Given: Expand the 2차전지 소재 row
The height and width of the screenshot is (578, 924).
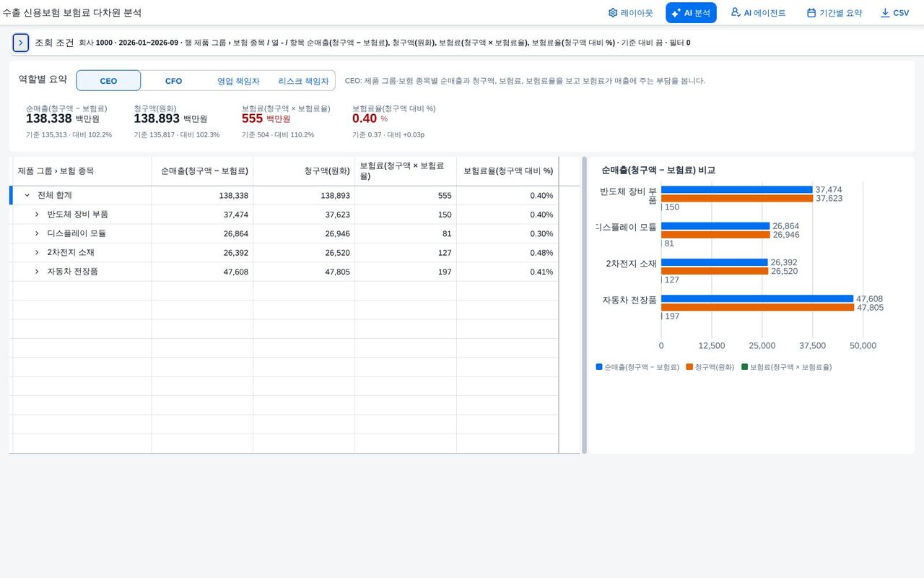Looking at the screenshot, I should click(38, 252).
